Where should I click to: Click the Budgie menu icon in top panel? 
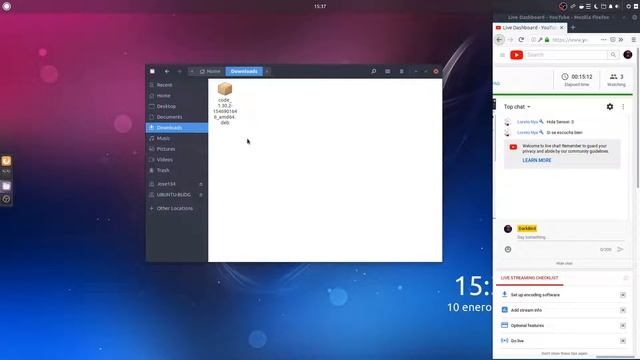click(x=7, y=6)
